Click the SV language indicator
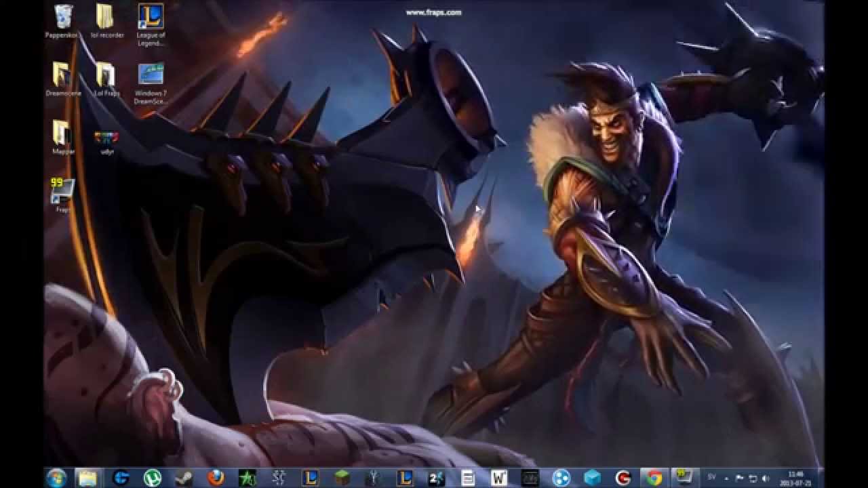This screenshot has height=488, width=868. pos(711,477)
